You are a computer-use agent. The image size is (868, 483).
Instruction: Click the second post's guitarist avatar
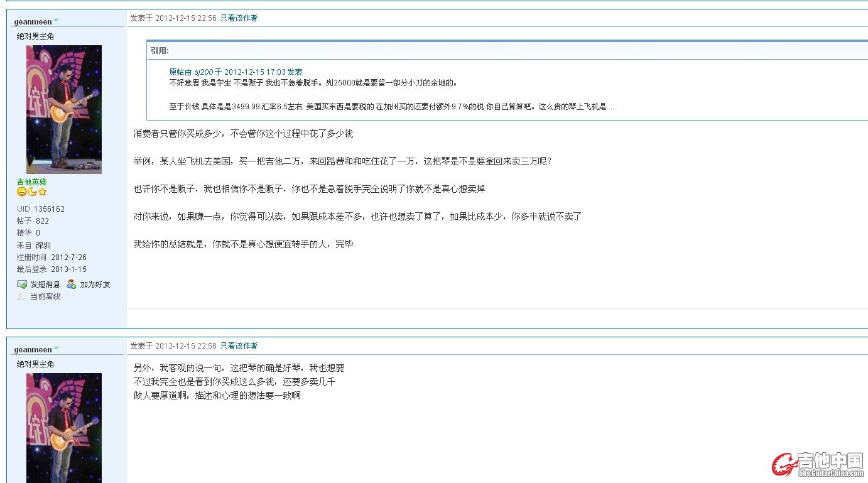[x=63, y=427]
